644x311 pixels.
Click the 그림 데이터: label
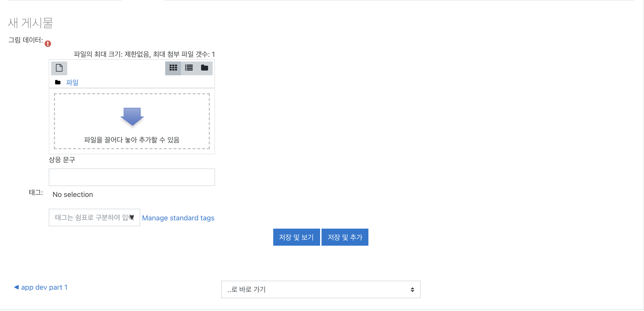click(x=26, y=40)
